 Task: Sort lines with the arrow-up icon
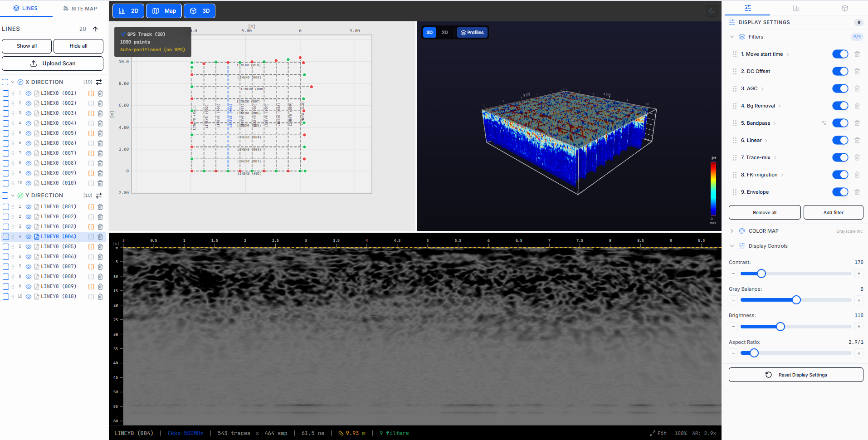pyautogui.click(x=95, y=29)
